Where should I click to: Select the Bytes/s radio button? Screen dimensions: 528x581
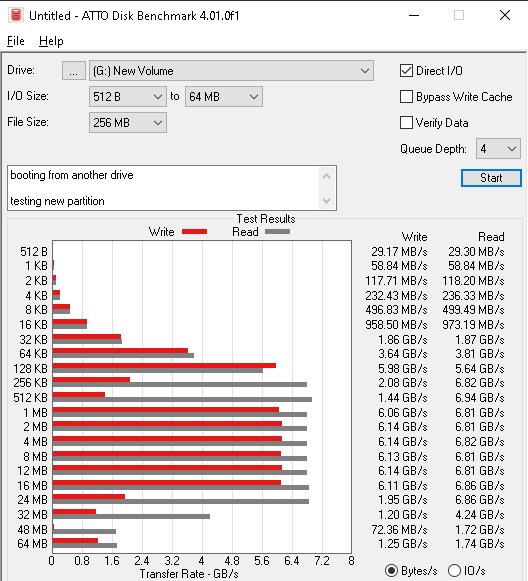click(x=391, y=570)
